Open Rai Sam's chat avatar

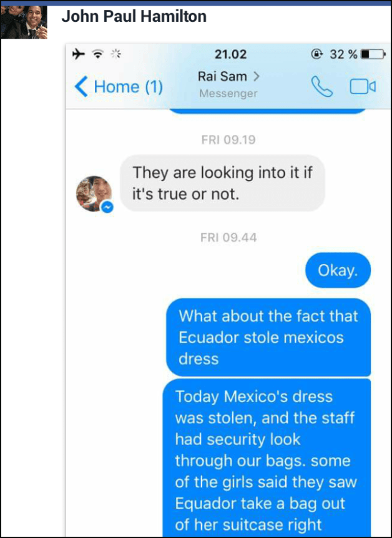pyautogui.click(x=94, y=193)
